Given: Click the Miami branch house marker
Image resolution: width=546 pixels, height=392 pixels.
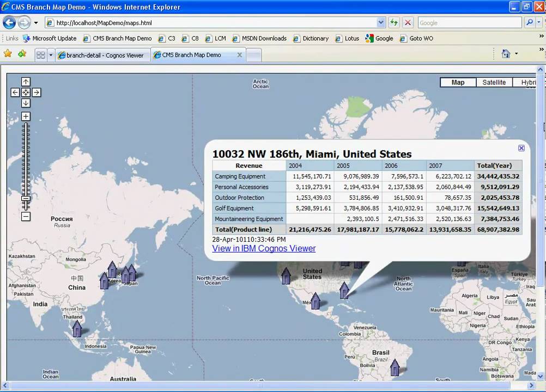Looking at the screenshot, I should (344, 290).
